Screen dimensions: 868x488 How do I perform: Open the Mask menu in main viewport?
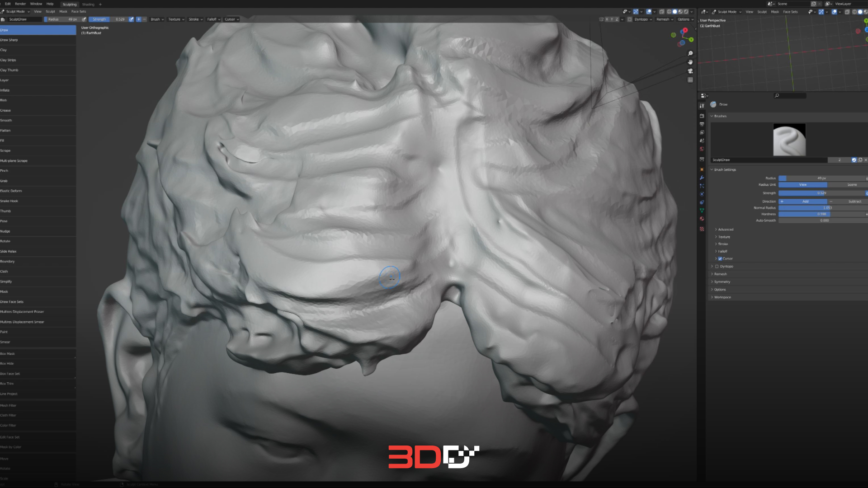click(x=63, y=12)
